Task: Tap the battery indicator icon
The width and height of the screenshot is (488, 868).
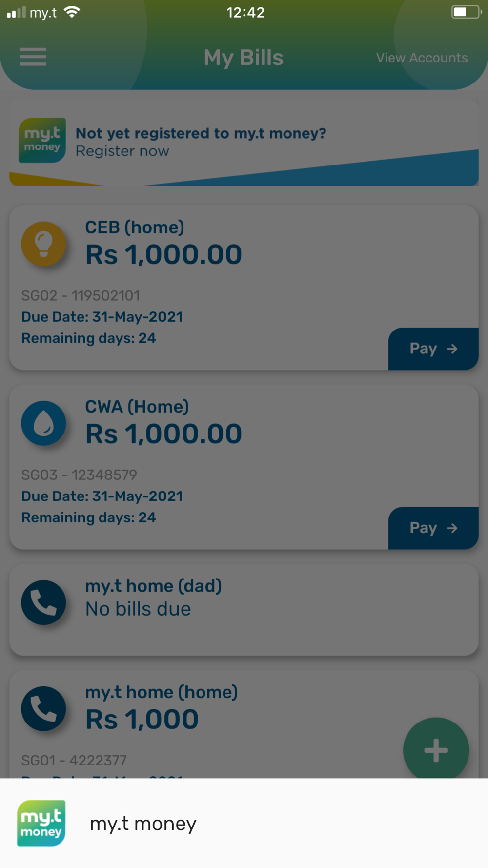Action: click(x=466, y=12)
